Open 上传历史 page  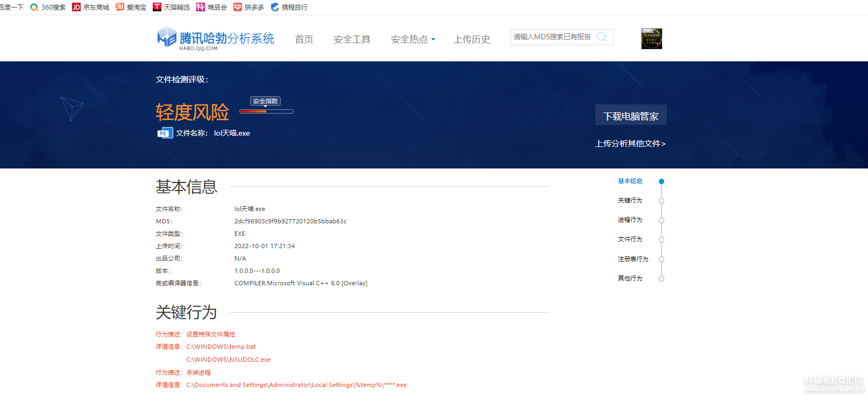click(472, 39)
